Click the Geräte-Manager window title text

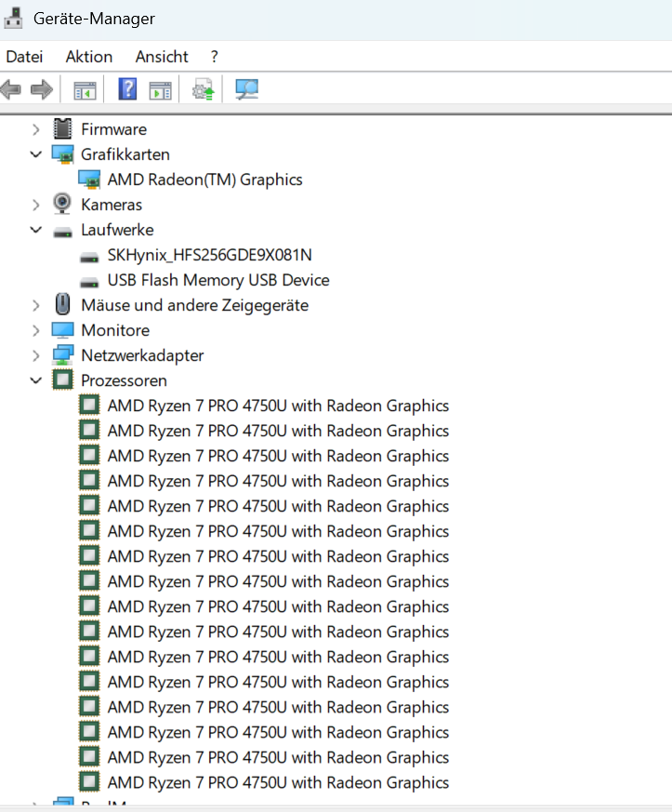pos(94,19)
